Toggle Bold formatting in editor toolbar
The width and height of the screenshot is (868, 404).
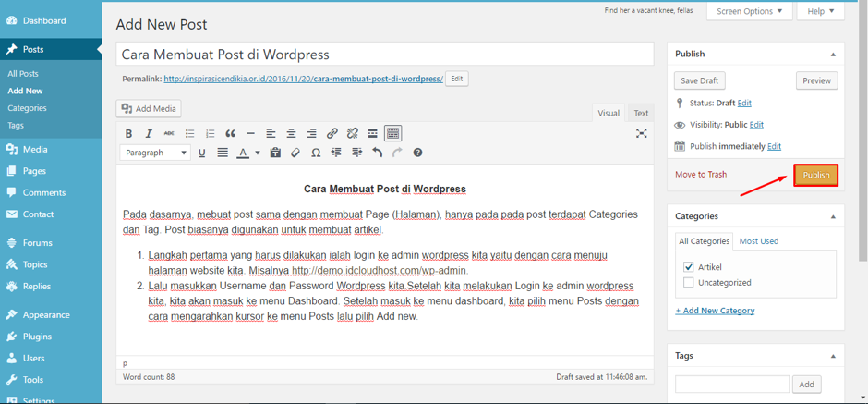128,133
